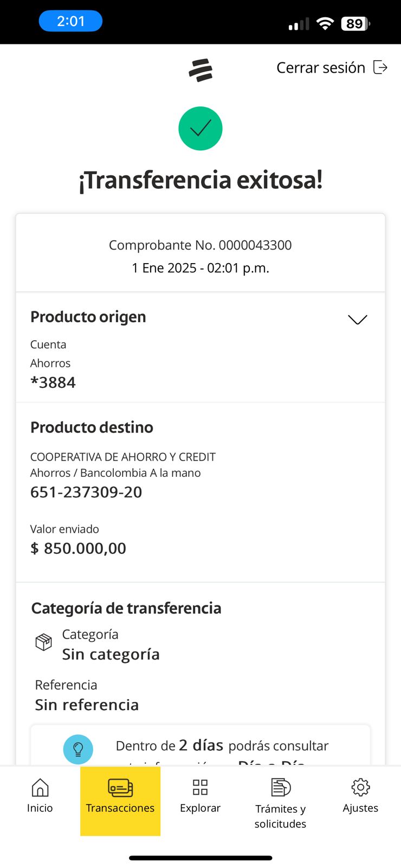Image resolution: width=401 pixels, height=868 pixels.
Task: Select the Trámites y solicitudes tab label
Action: tap(281, 816)
